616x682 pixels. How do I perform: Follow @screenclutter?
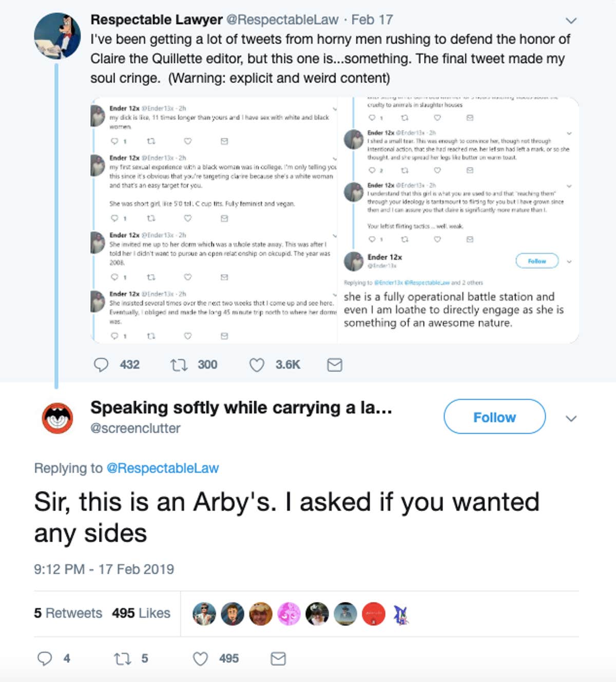494,417
